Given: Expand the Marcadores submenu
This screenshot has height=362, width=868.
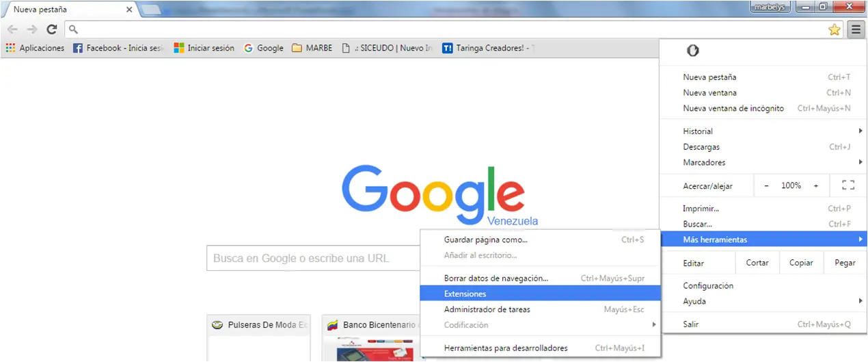Looking at the screenshot, I should click(763, 162).
